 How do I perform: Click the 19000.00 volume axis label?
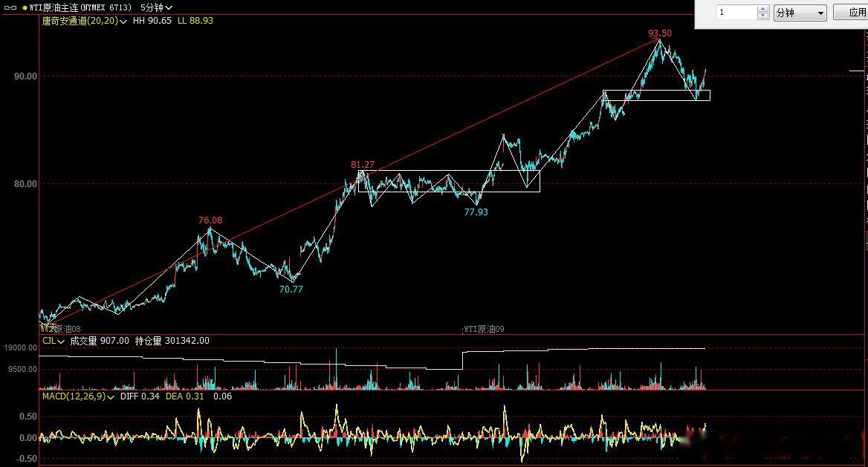coord(21,347)
